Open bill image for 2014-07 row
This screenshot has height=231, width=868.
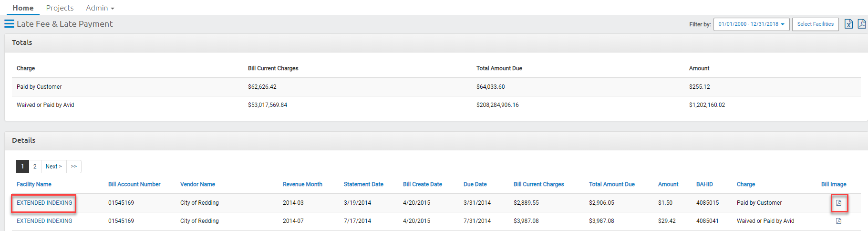(838, 221)
